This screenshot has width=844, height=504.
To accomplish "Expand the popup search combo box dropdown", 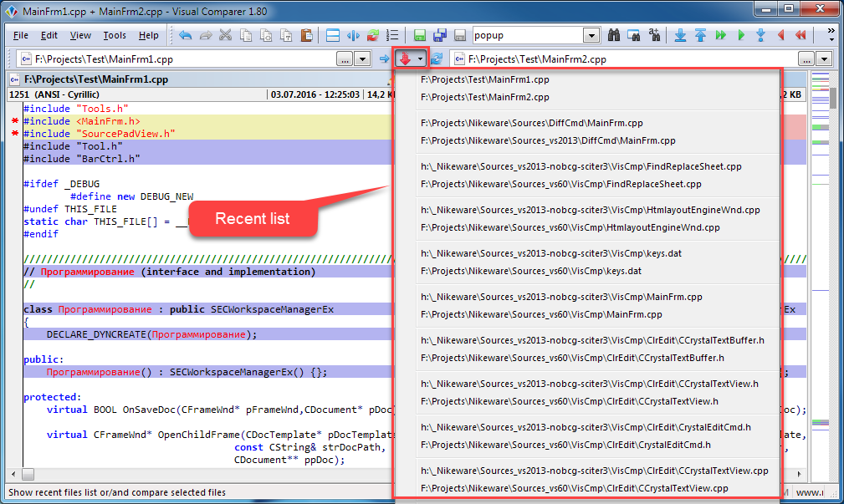I will (x=591, y=36).
